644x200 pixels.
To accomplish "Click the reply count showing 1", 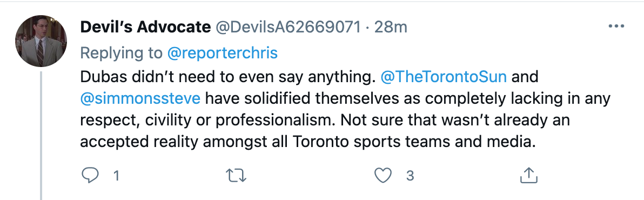I will click(x=116, y=176).
